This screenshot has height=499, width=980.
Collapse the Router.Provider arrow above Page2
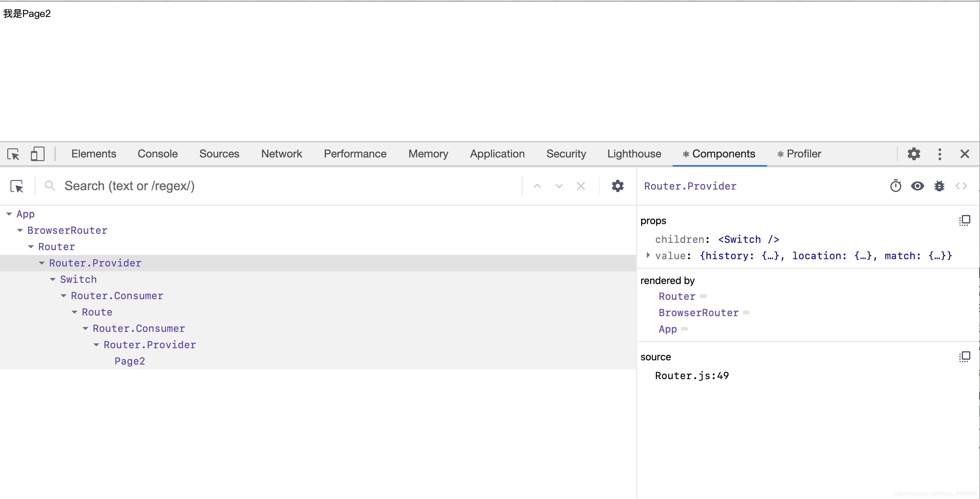pyautogui.click(x=96, y=345)
